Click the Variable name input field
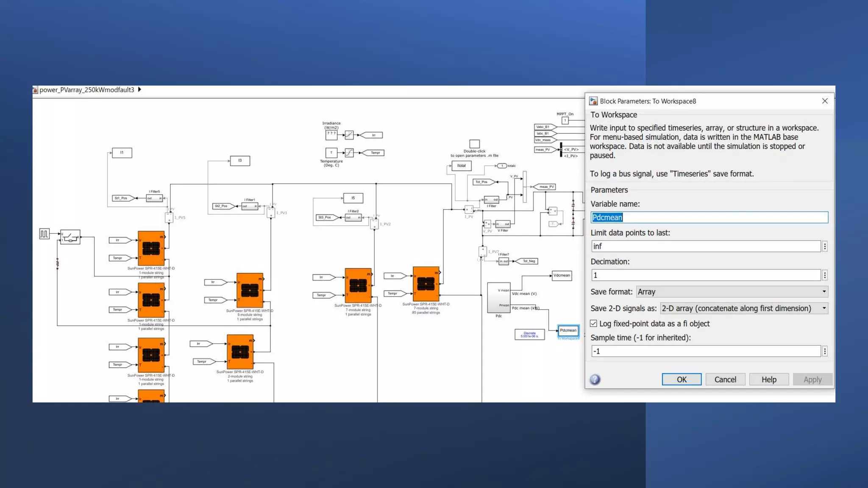868x488 pixels. click(709, 217)
